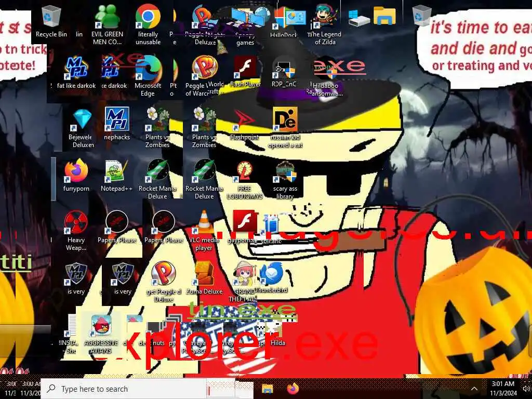Open the Heavy Weap... radiation icon
This screenshot has width=532, height=399.
(76, 231)
